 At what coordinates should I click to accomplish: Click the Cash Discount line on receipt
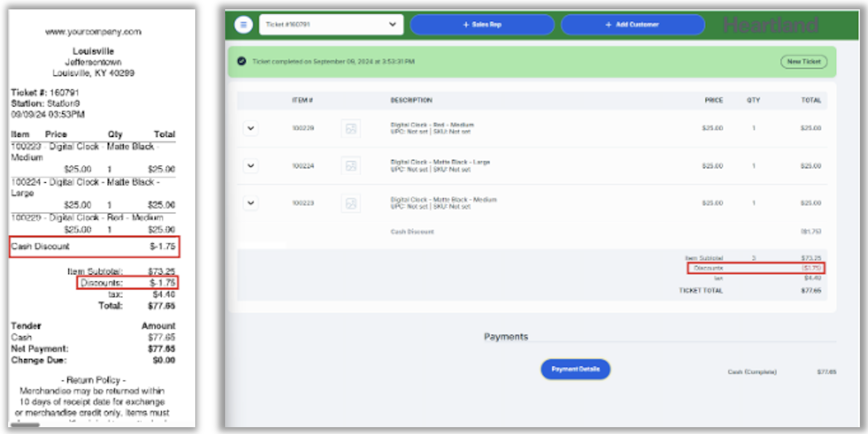94,246
